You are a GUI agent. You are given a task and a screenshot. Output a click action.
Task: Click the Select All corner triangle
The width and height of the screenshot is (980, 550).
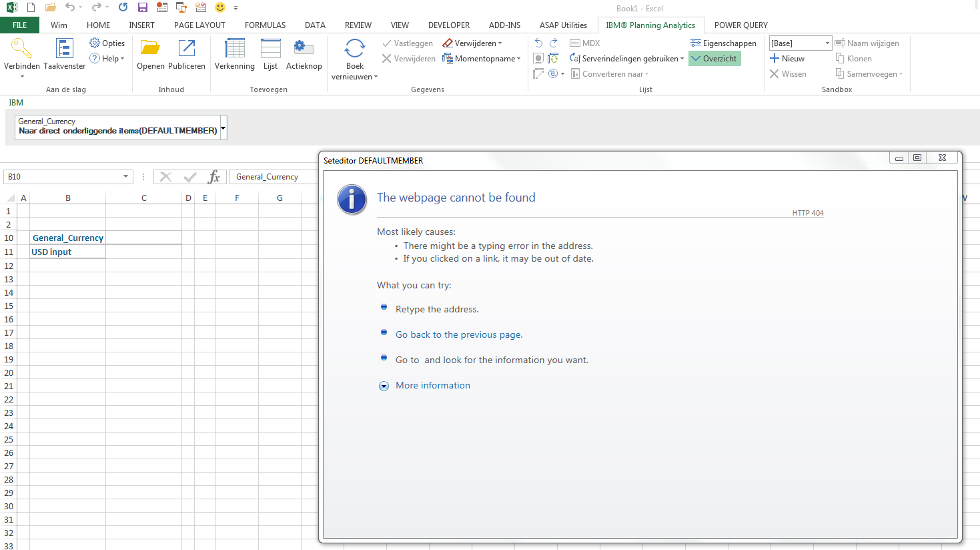(x=10, y=198)
